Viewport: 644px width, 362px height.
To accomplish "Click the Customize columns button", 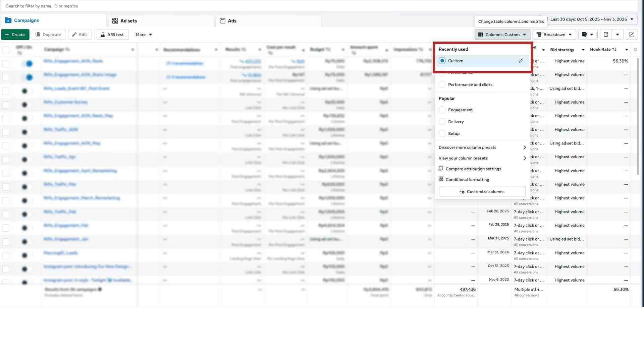I will pyautogui.click(x=482, y=192).
